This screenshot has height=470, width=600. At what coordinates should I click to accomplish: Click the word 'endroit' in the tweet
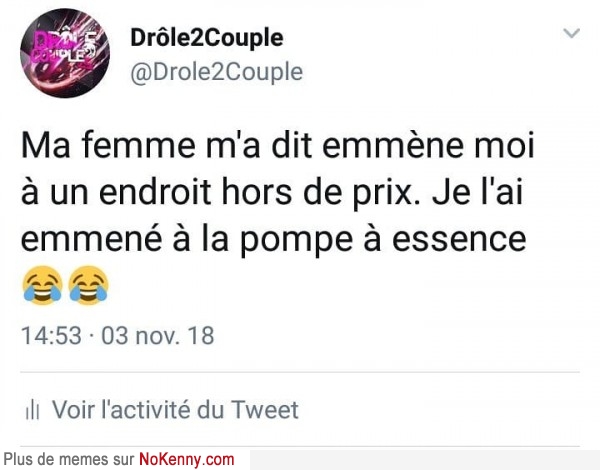click(x=155, y=192)
